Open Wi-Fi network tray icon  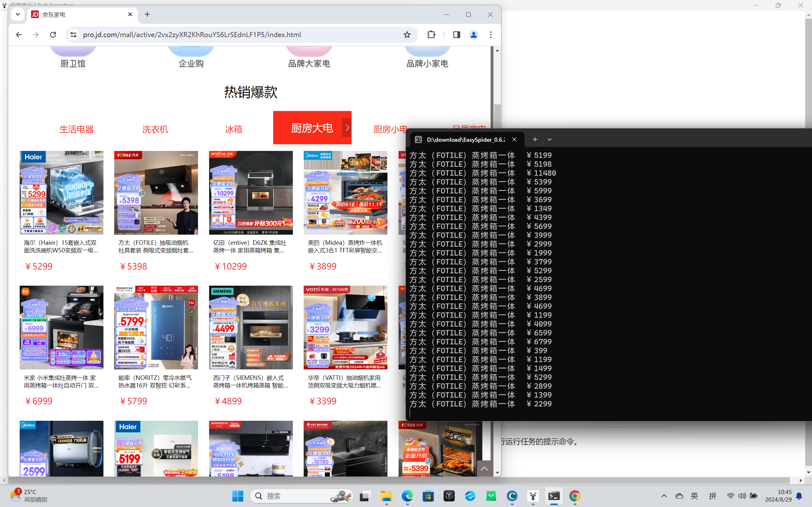click(730, 496)
